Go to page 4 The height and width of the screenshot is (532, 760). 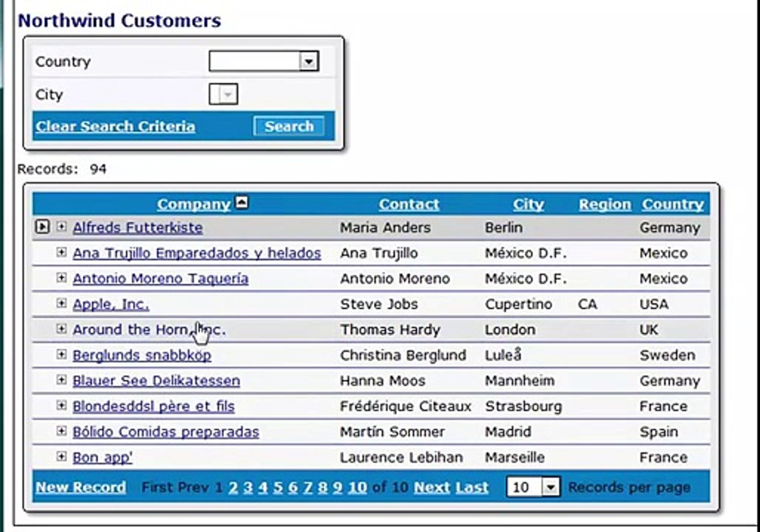(263, 487)
